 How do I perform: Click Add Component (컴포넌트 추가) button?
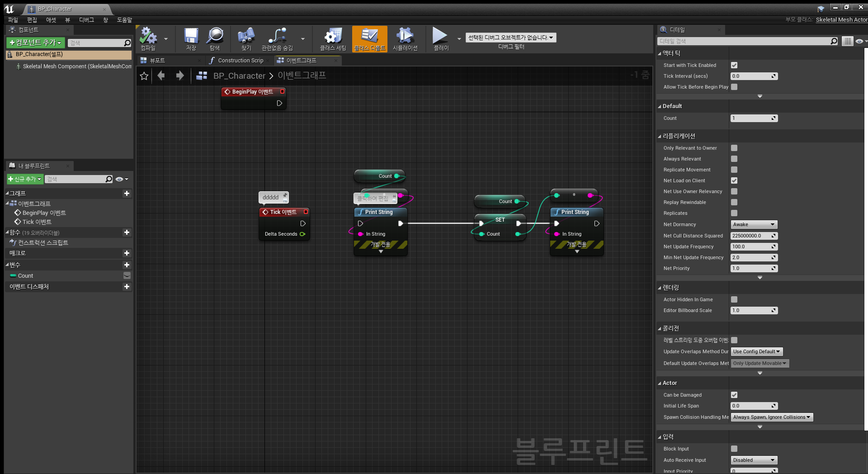click(36, 43)
